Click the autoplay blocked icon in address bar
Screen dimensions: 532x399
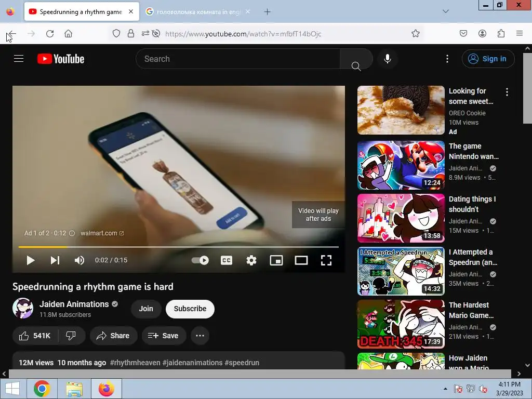(156, 33)
